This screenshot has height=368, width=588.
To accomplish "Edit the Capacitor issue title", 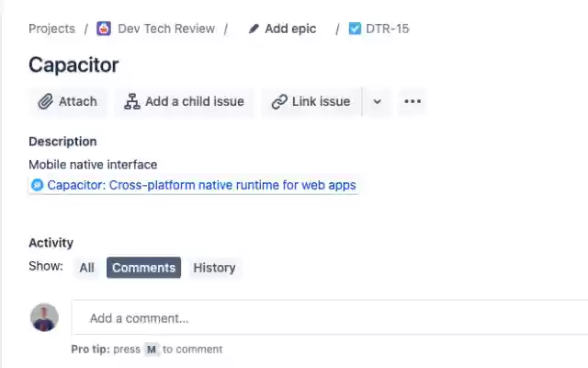I will pos(73,65).
